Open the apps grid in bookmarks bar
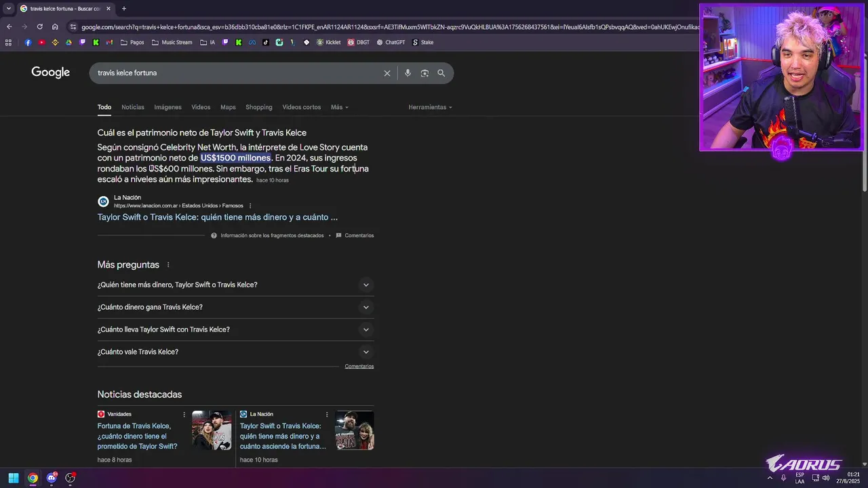868x488 pixels. pyautogui.click(x=8, y=42)
